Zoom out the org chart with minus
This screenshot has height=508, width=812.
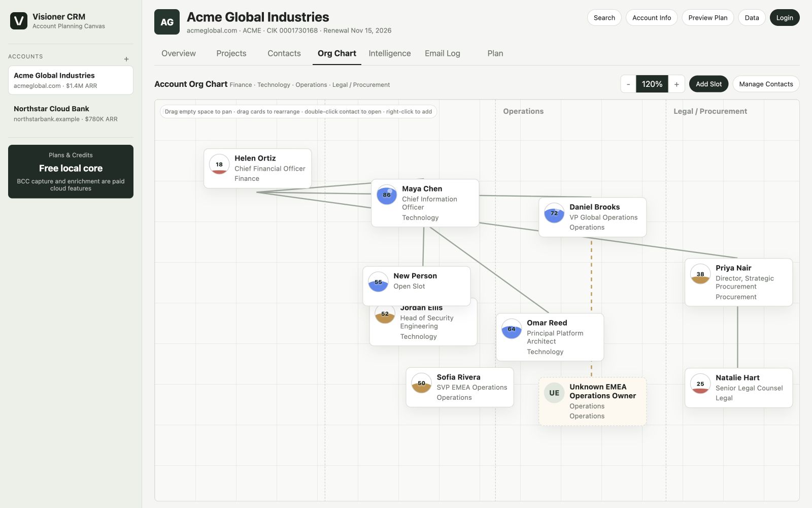pyautogui.click(x=628, y=84)
